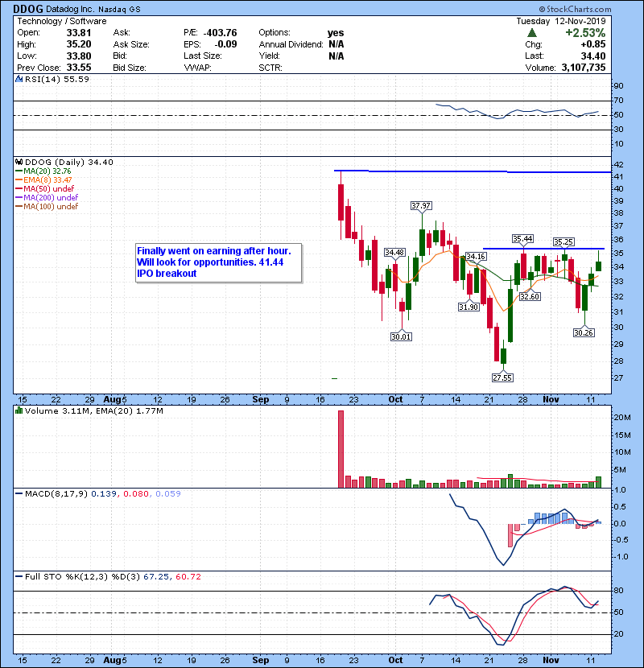Click the 32.60 price label
This screenshot has width=644, height=668.
(x=530, y=296)
